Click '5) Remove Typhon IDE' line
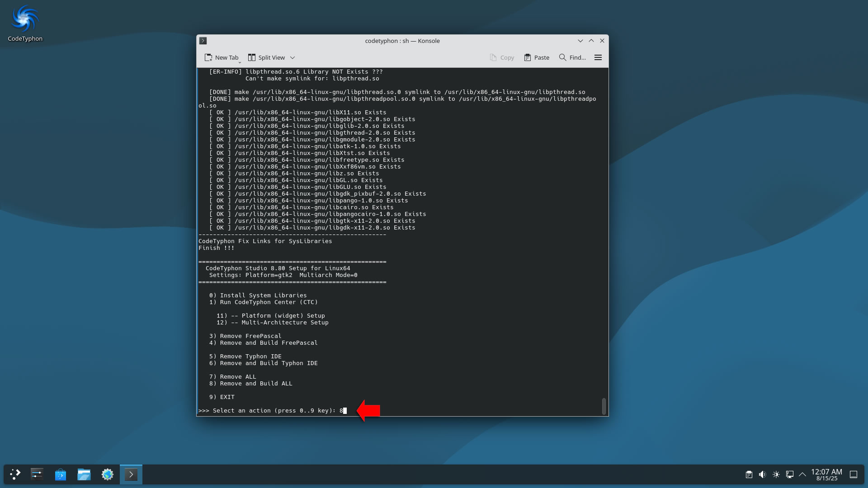The width and height of the screenshot is (868, 488). coord(245,357)
